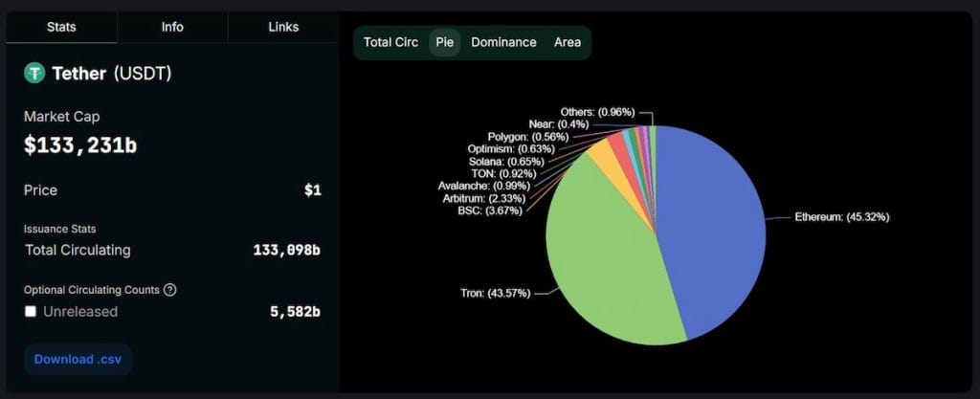Enable the Unreleased checkbox
Image resolution: width=980 pixels, height=399 pixels.
coord(30,311)
